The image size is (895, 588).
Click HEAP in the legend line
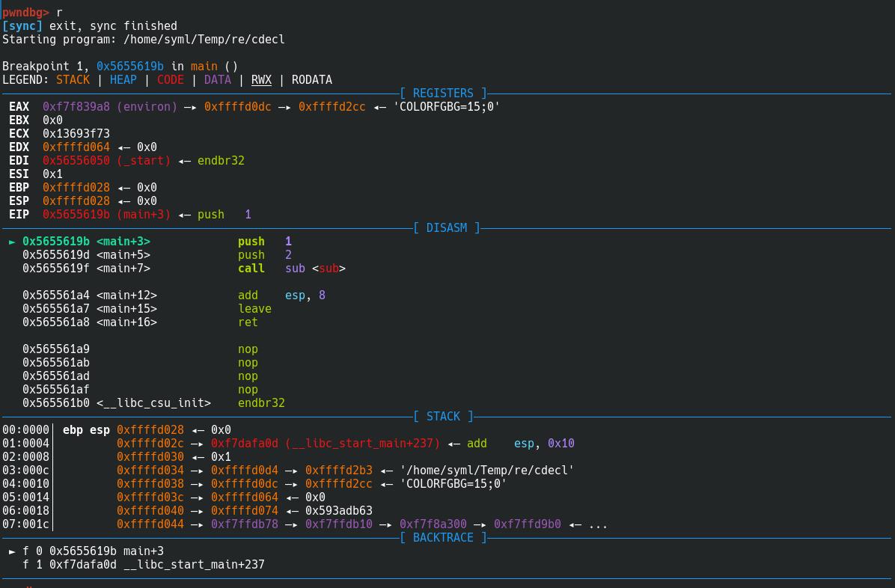[123, 80]
